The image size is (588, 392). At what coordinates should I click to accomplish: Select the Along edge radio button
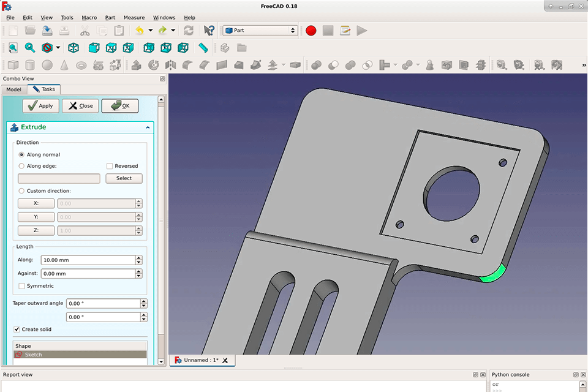(x=22, y=166)
